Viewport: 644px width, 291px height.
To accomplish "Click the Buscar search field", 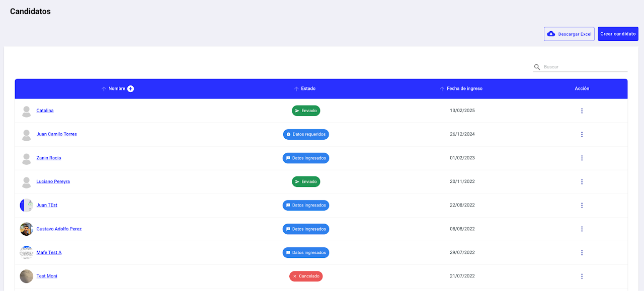I will [x=584, y=67].
